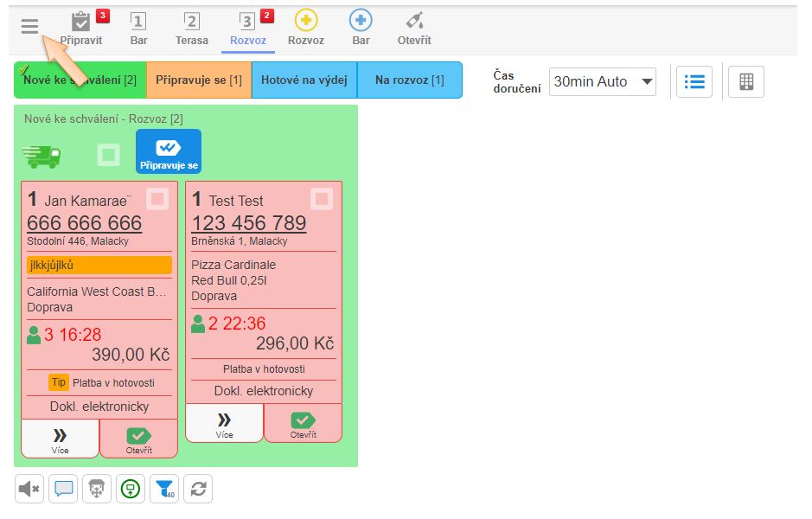Screen dimensions: 812x519
Task: Toggle select-all checkbox beside delivery truck
Action: point(108,156)
